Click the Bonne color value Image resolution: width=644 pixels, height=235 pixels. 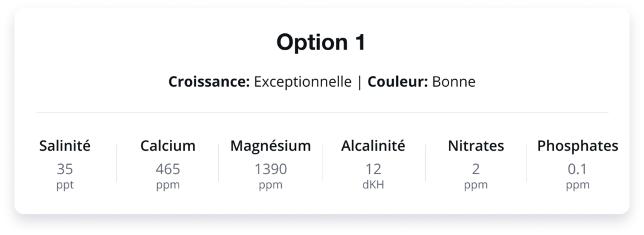(454, 82)
